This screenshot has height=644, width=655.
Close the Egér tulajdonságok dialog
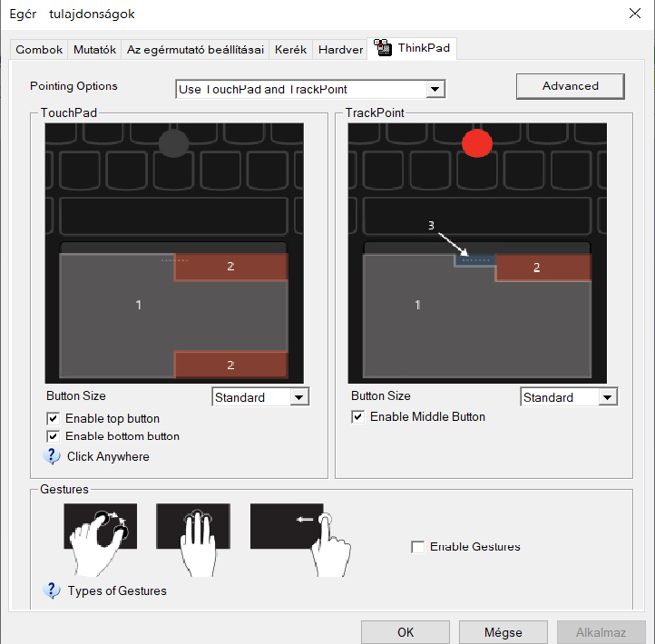[x=635, y=14]
